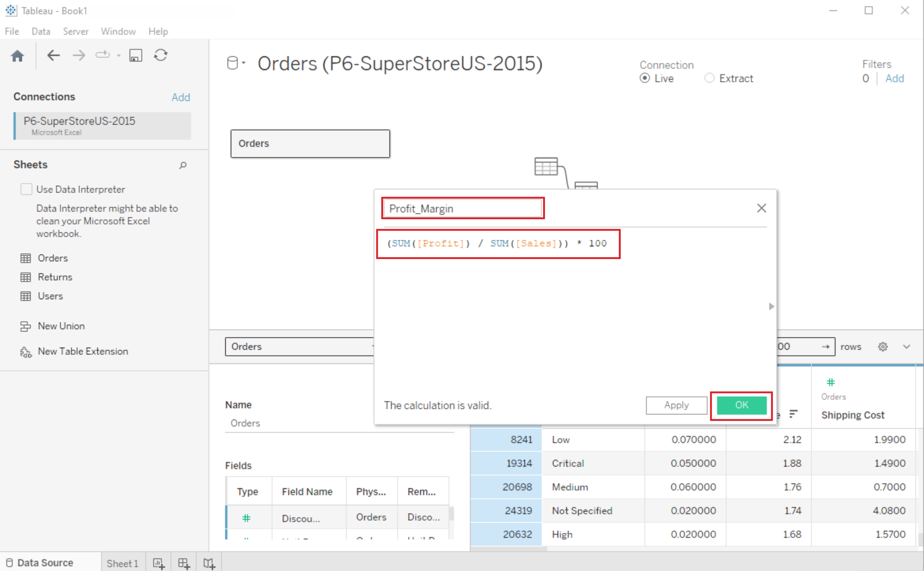
Task: Open the data source cylinder menu
Action: (x=236, y=63)
